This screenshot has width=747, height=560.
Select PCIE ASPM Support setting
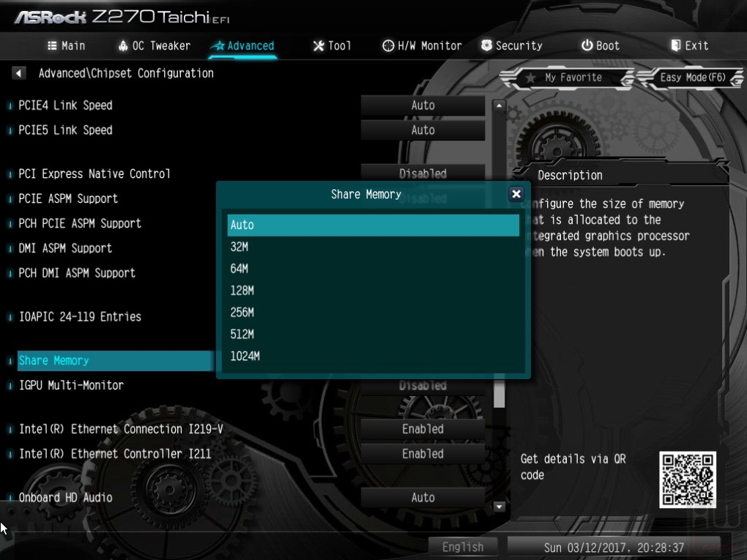pos(68,198)
